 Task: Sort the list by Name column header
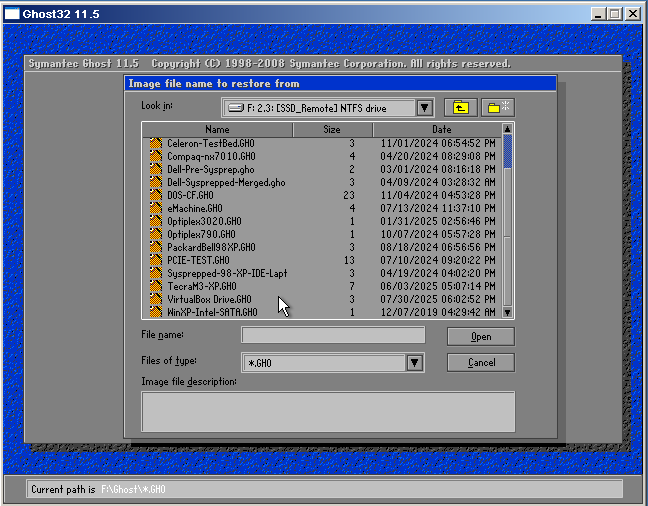point(217,130)
